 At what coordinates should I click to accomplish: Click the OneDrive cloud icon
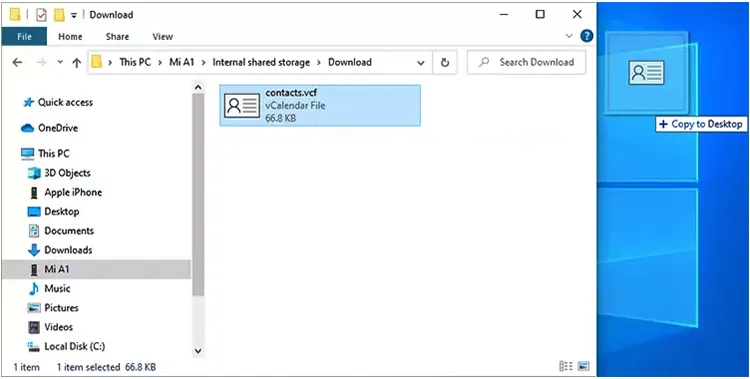click(28, 128)
